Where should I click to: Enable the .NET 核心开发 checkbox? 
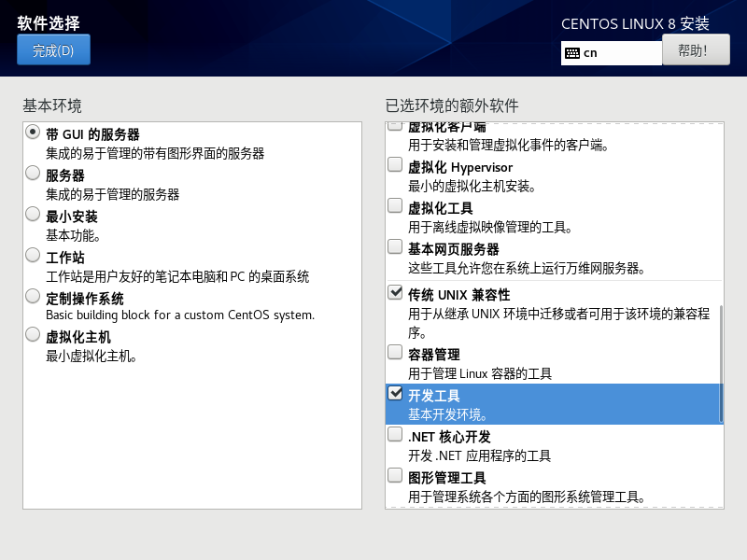(x=395, y=434)
